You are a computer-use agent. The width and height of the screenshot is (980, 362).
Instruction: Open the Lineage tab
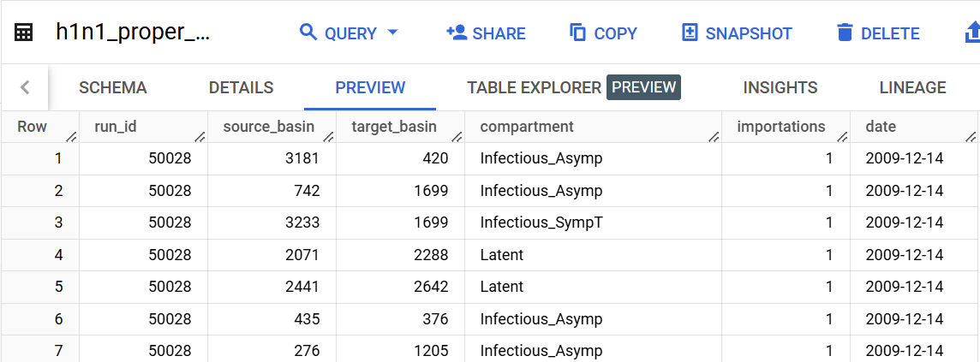912,87
